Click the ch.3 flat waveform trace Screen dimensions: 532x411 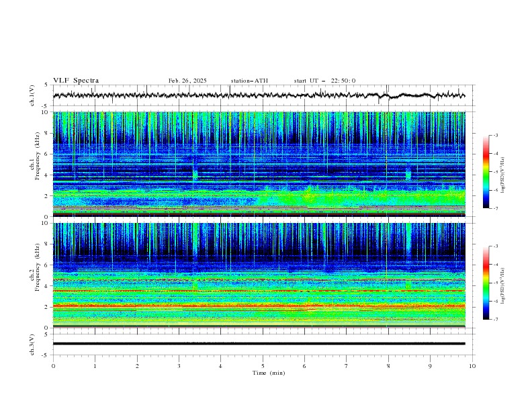(x=259, y=344)
